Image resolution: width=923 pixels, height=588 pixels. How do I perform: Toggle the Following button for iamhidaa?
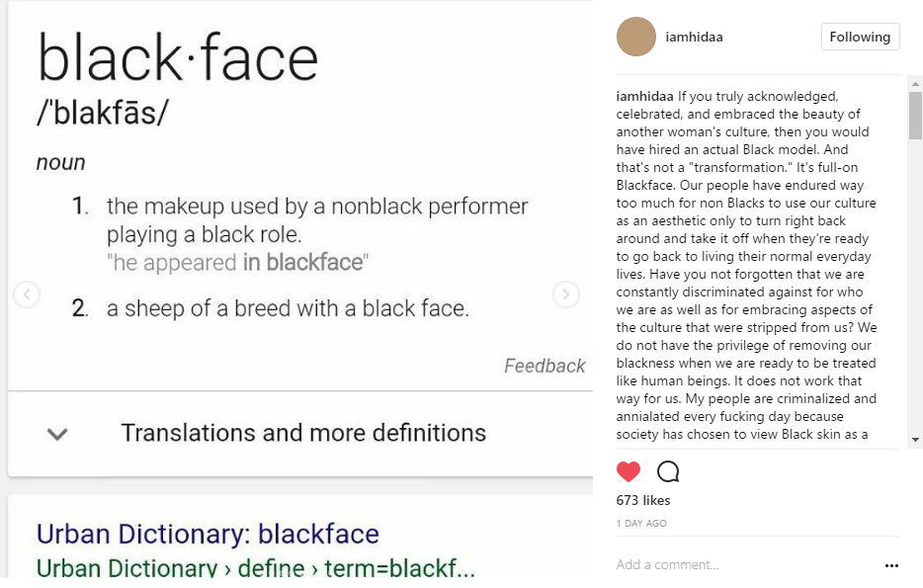pyautogui.click(x=860, y=37)
